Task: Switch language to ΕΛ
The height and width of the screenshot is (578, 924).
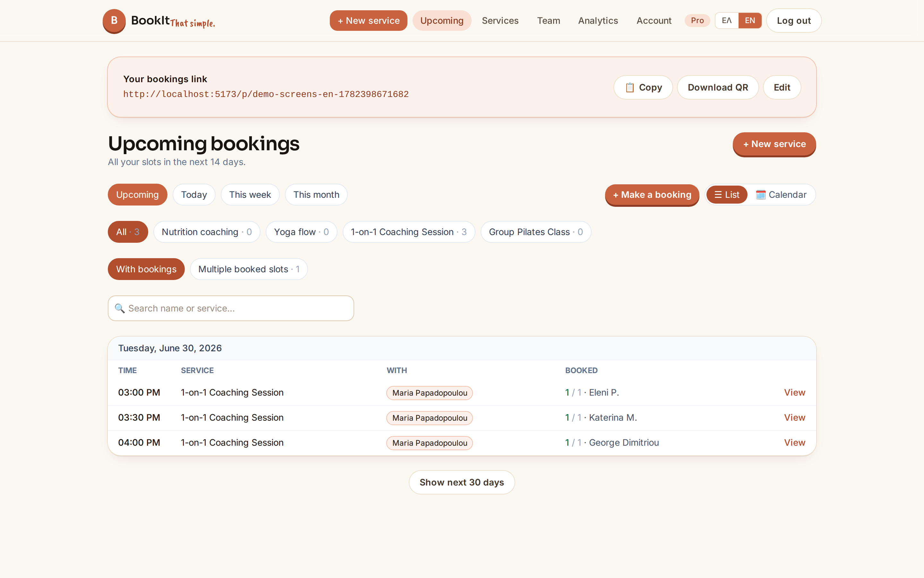Action: tap(727, 21)
